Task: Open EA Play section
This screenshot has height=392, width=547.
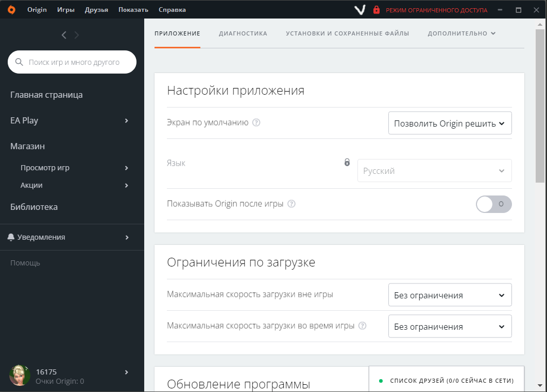Action: (24, 120)
